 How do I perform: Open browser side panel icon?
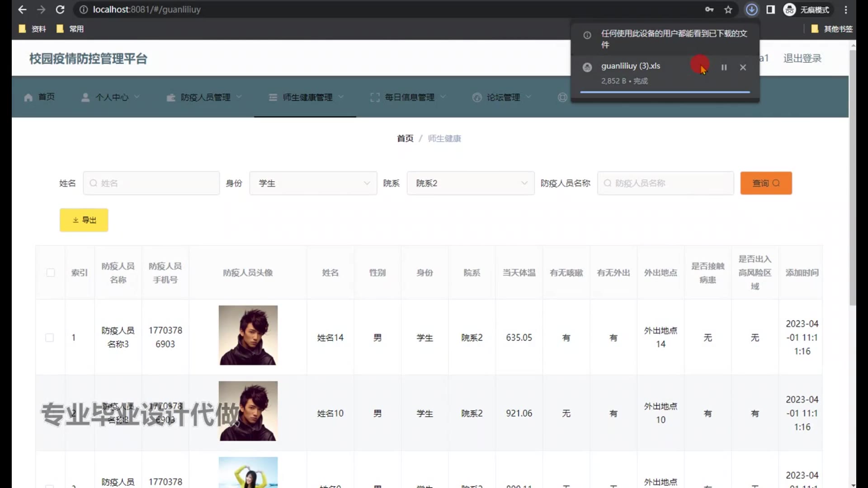coord(771,9)
